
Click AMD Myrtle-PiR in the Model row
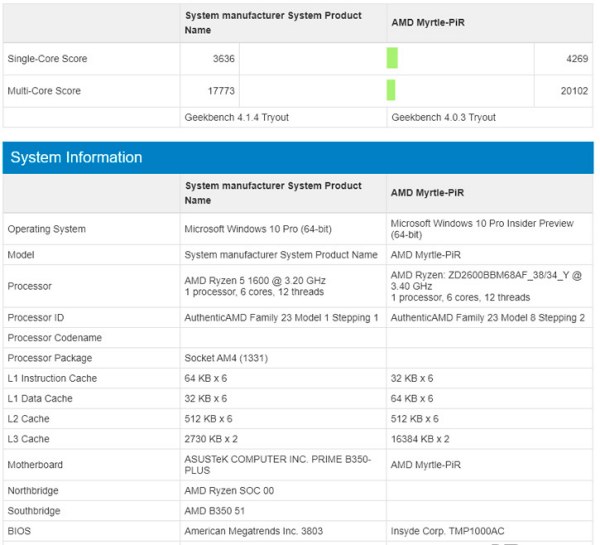pyautogui.click(x=426, y=255)
